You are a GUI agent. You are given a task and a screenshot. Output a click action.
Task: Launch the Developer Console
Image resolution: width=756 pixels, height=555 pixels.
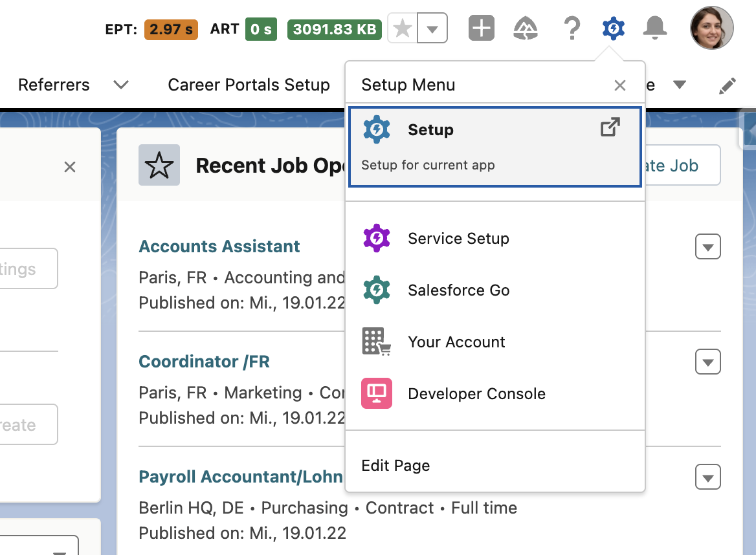click(495, 393)
